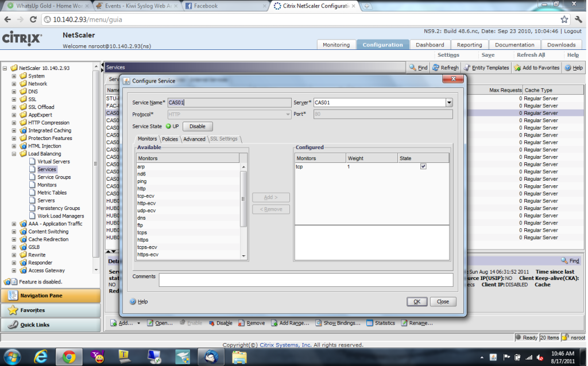Open the Server dropdown in Configure Service
This screenshot has width=588, height=366.
pos(449,103)
